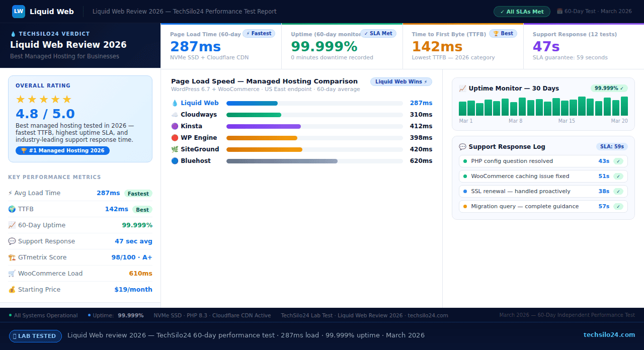Click the WooCommerce Load 610ms value

point(140,274)
